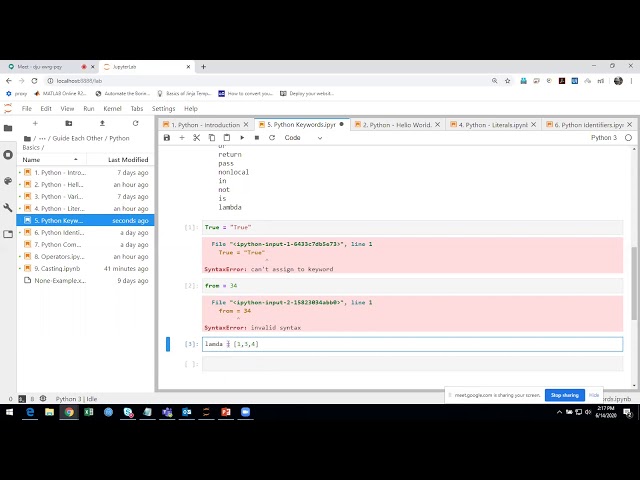Viewport: 640px width, 480px height.
Task: Refresh the file list
Action: pyautogui.click(x=136, y=123)
